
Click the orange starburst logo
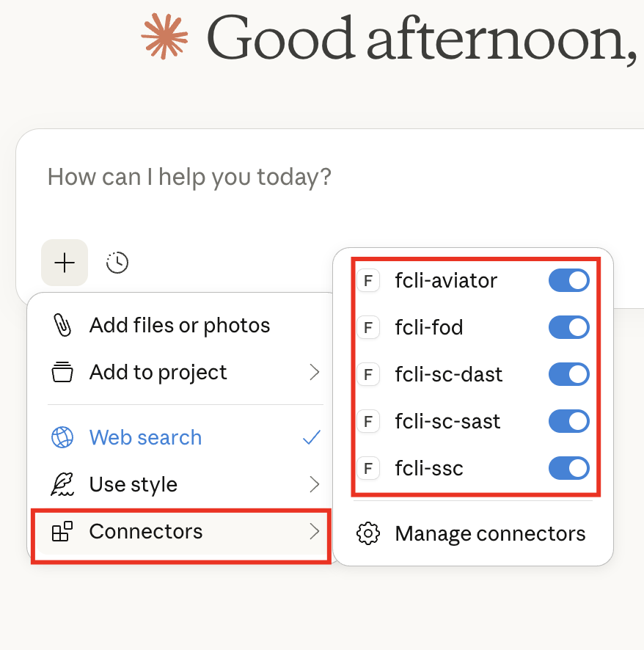(165, 34)
